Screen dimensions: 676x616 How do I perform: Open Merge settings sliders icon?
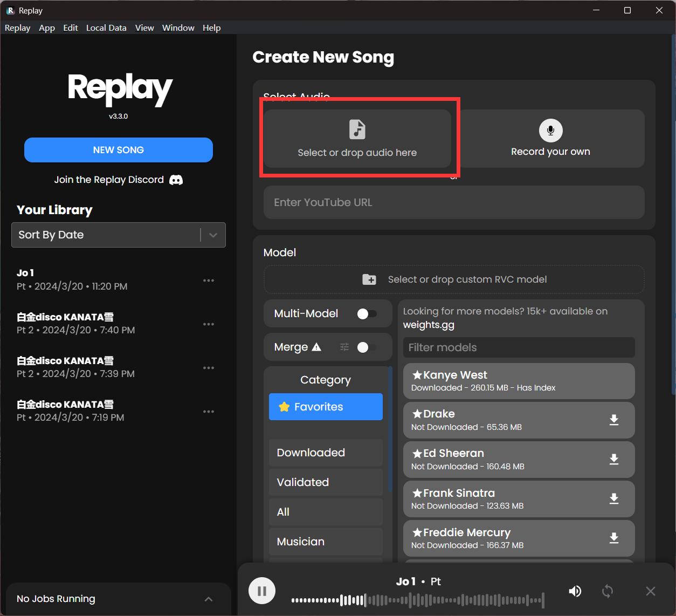coord(344,347)
